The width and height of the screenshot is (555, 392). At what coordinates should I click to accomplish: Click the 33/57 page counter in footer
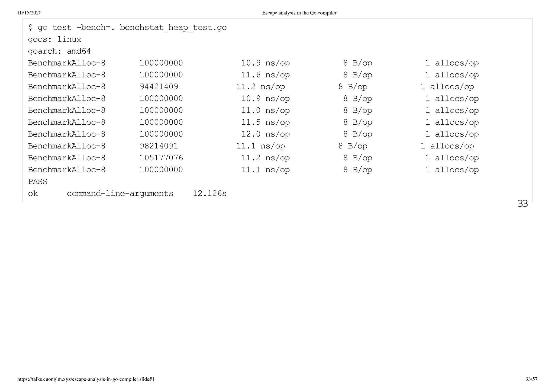point(531,379)
